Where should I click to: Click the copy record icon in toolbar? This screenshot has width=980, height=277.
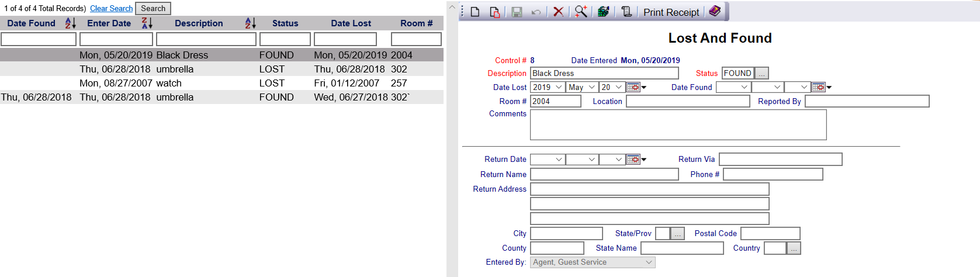point(494,12)
